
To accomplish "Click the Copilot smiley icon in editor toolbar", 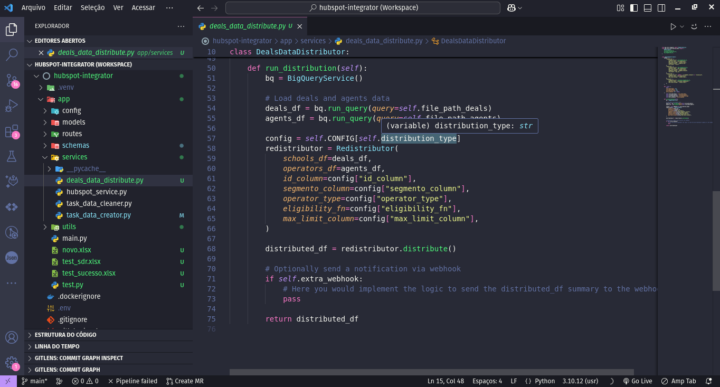I will 694,27.
